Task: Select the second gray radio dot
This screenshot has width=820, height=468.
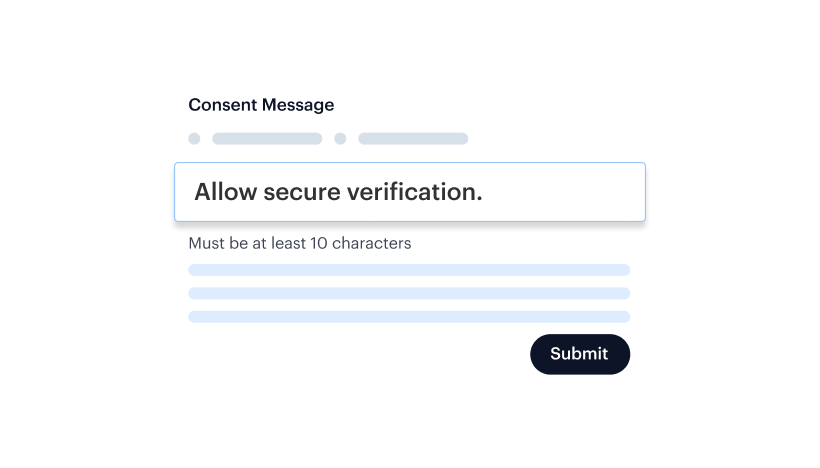Action: [x=340, y=139]
